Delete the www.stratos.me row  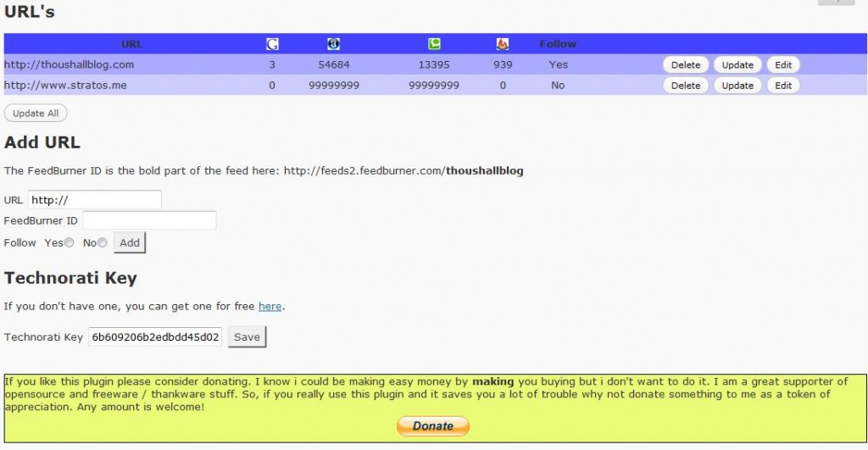(686, 86)
